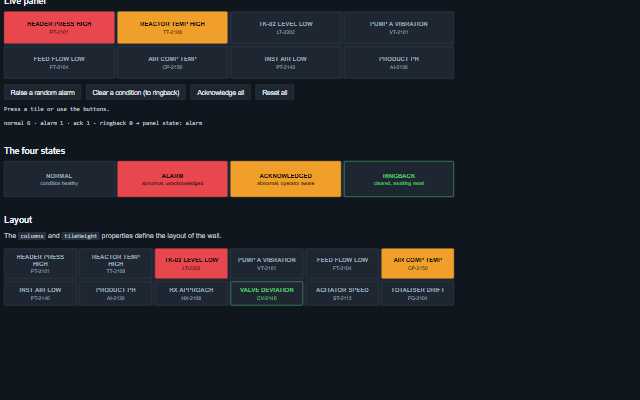Click the tileHeight property code label

[80, 236]
